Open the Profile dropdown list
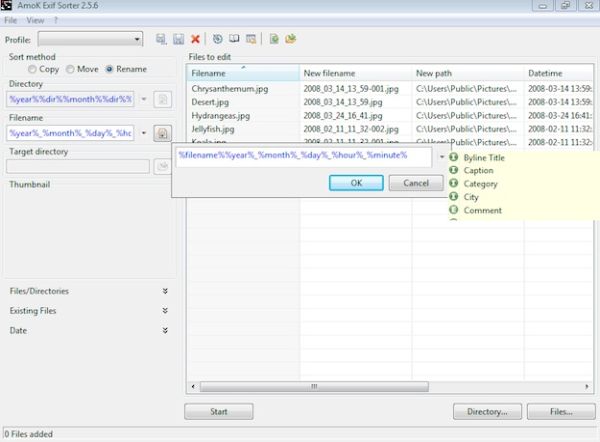 90,39
